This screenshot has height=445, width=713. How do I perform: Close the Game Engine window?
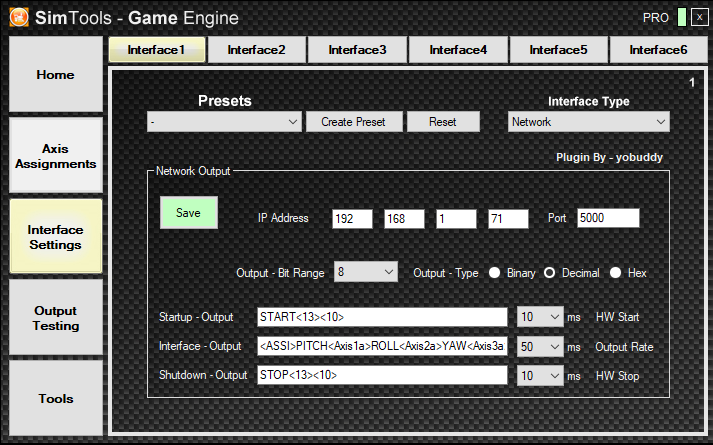(699, 18)
